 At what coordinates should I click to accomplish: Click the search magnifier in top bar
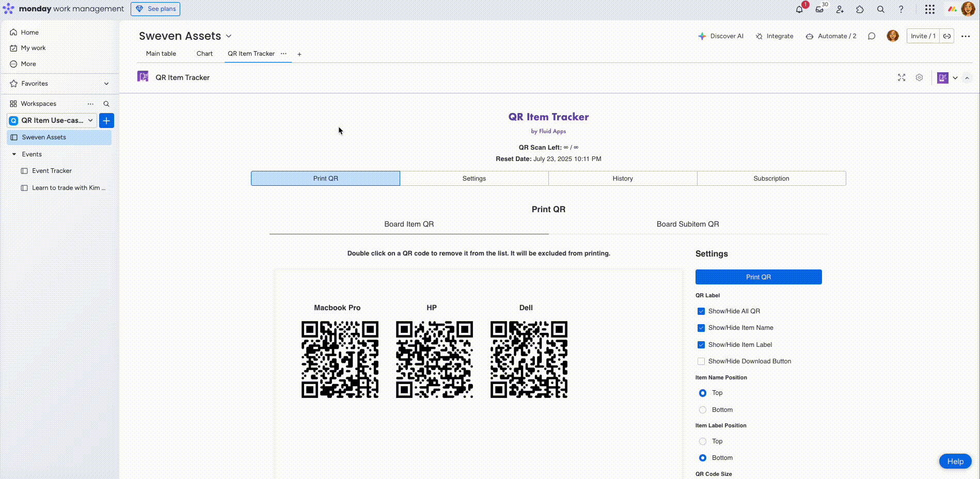[881, 9]
